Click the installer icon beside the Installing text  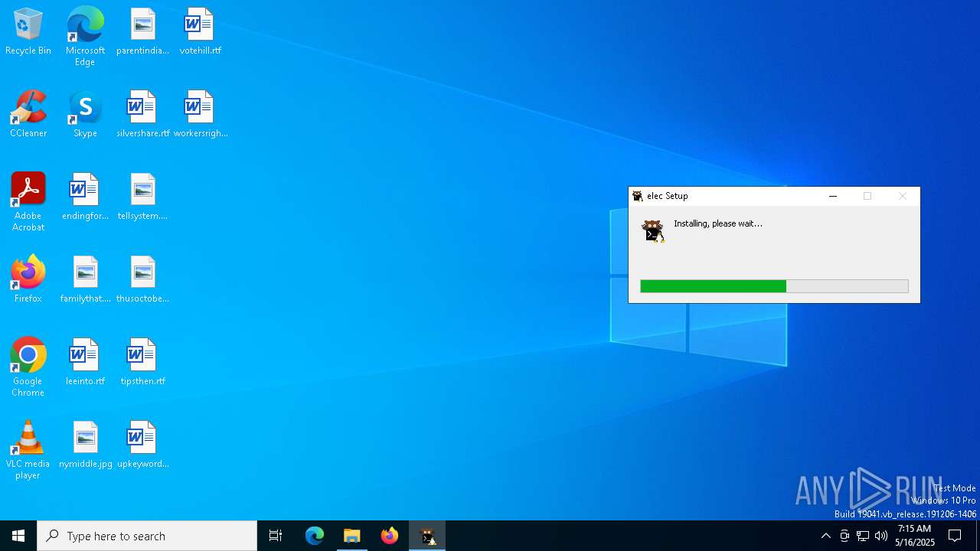point(652,230)
